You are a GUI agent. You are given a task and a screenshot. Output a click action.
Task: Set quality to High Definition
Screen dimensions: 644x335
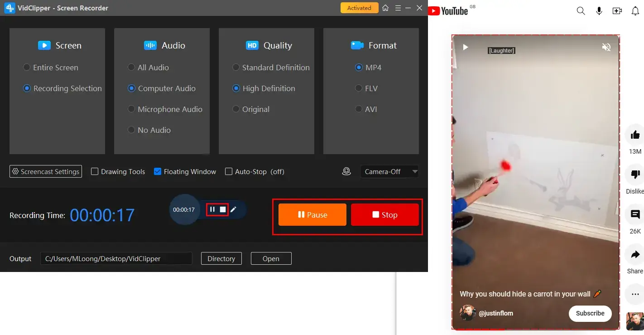(264, 88)
